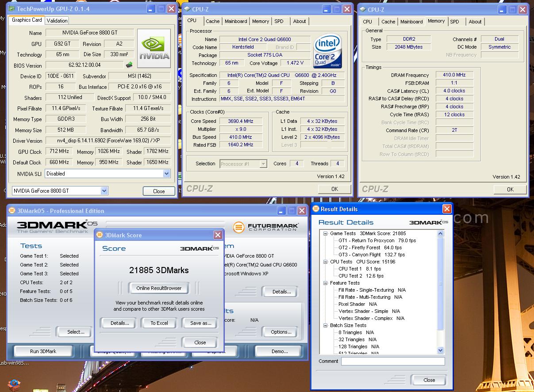Select the GT2 - Firefly Forest row
Image resolution: width=534 pixels, height=392 pixels.
pos(370,247)
